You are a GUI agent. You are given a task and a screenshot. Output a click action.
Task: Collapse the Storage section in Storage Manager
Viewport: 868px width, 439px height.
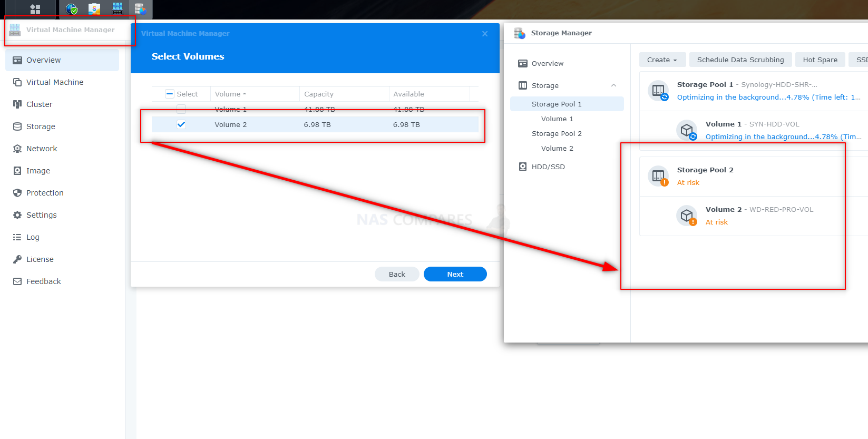tap(613, 85)
